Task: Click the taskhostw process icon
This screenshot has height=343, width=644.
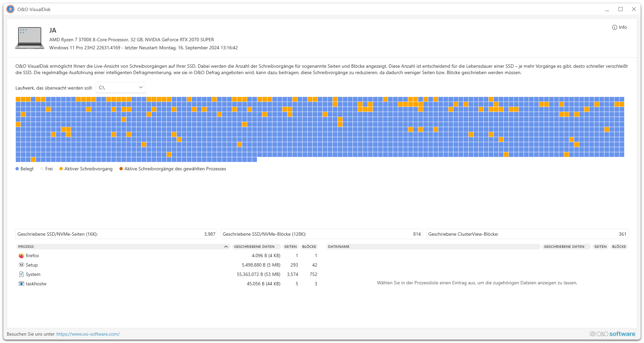Action: point(21,284)
